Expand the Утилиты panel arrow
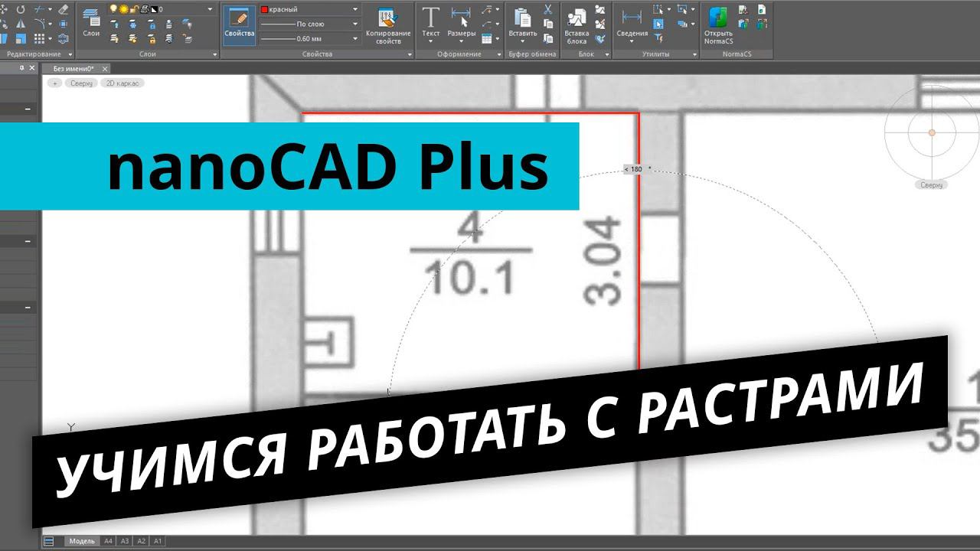This screenshot has width=980, height=551. 694,54
